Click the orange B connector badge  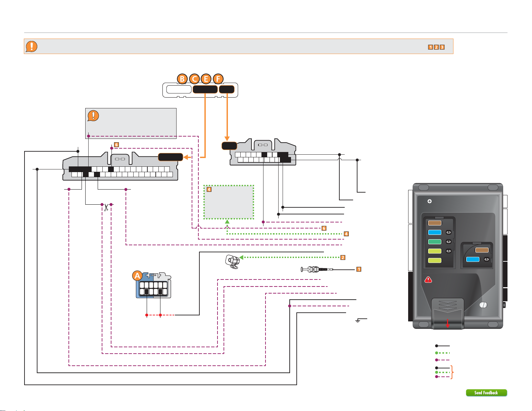(182, 79)
